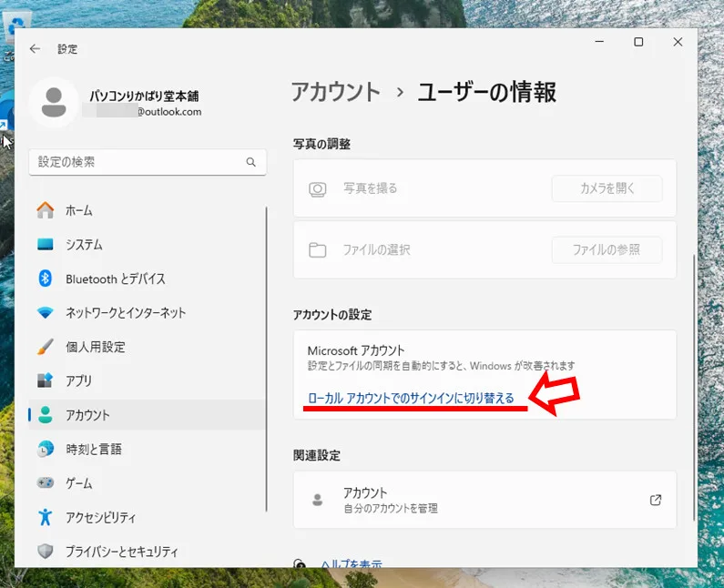
Task: Maximize the Settings window
Action: [638, 42]
